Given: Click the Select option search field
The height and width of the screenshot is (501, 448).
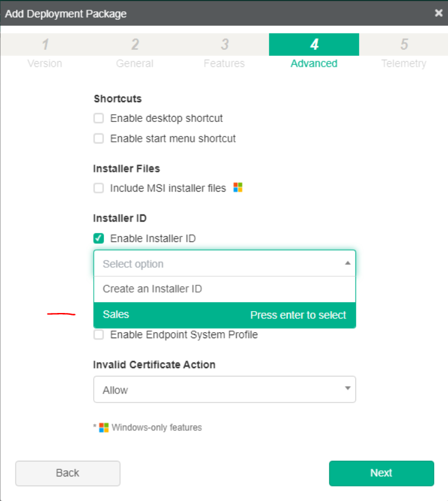Looking at the screenshot, I should tap(216, 264).
